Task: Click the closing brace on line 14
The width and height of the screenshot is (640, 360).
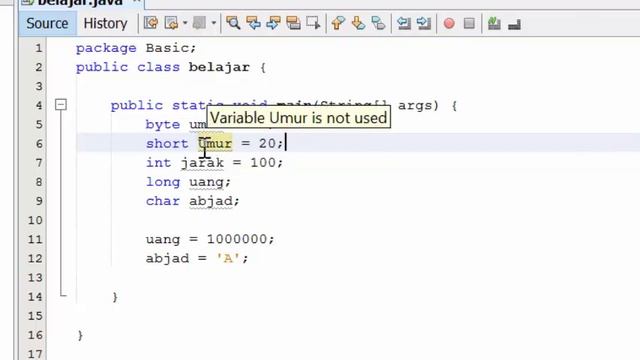Action: 115,297
